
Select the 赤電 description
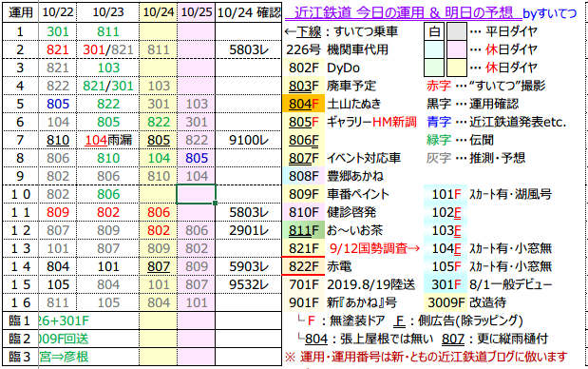pos(339,266)
